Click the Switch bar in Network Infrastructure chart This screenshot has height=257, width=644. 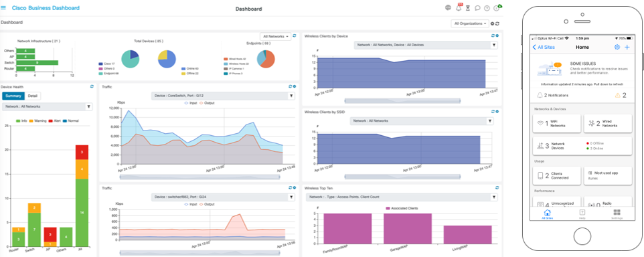(37, 63)
